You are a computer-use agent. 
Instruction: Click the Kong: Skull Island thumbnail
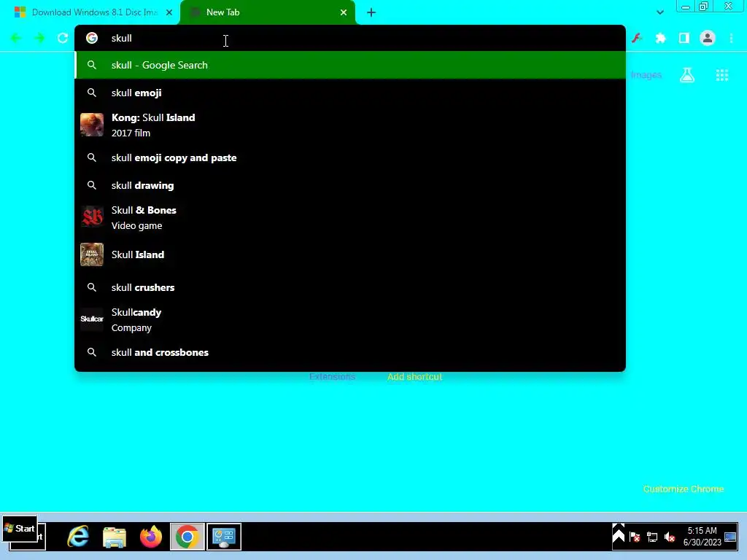[91, 125]
